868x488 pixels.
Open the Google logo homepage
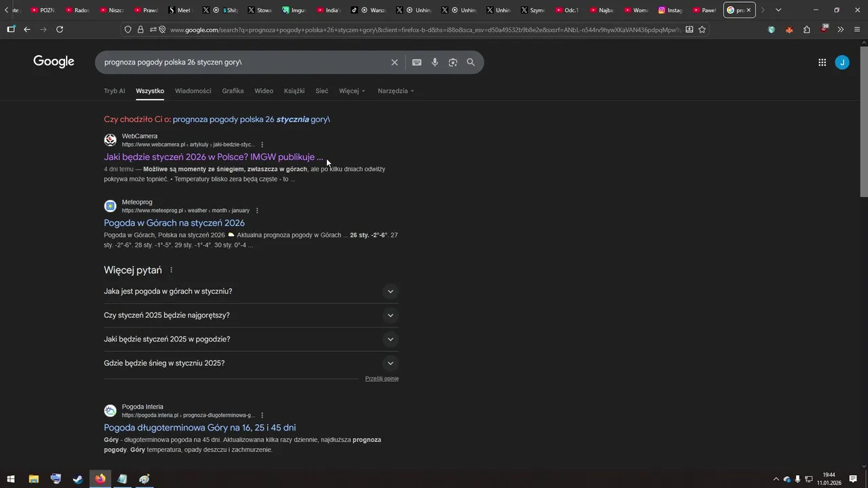click(54, 62)
